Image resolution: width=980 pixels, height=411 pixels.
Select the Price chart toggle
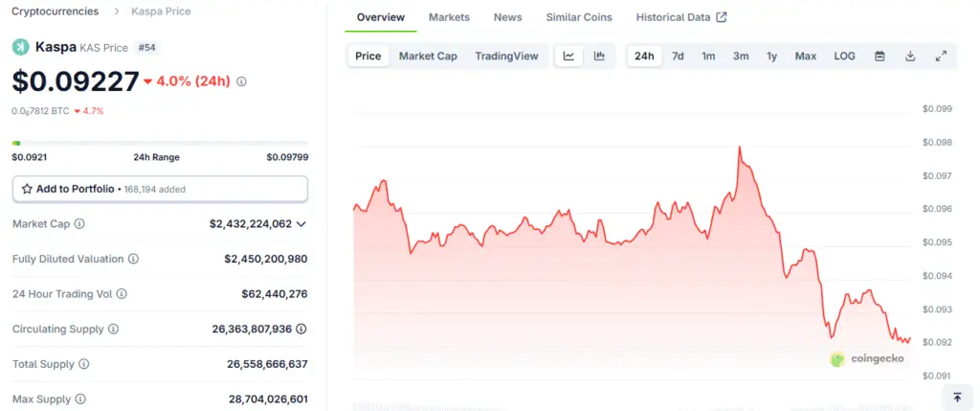coord(368,56)
